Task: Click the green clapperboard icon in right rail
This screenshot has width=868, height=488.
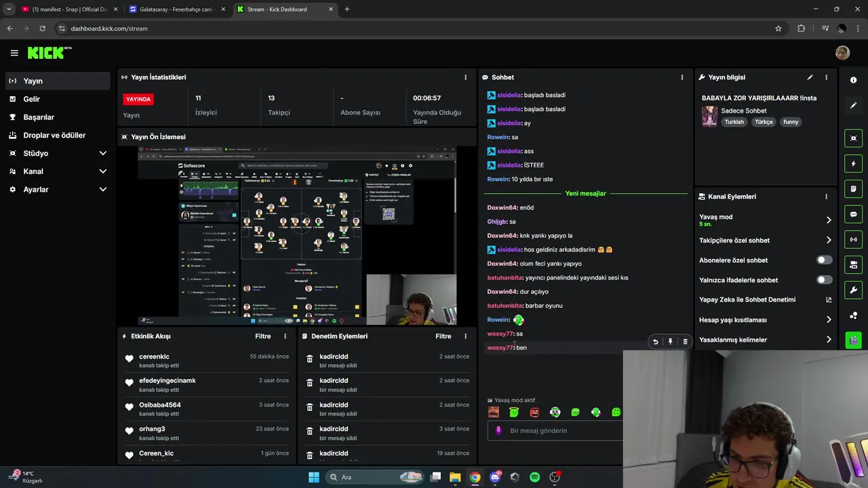Action: pyautogui.click(x=853, y=340)
